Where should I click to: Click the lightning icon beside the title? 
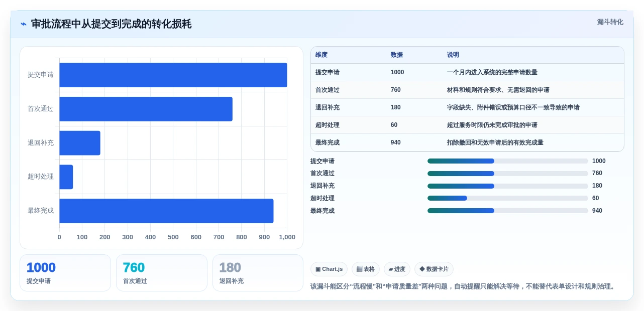coord(24,24)
